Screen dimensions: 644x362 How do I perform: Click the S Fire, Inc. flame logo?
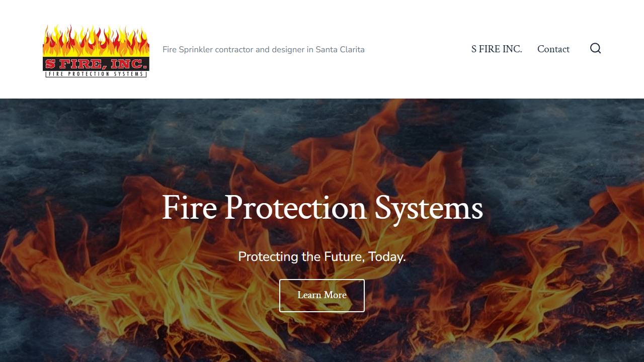(96, 51)
